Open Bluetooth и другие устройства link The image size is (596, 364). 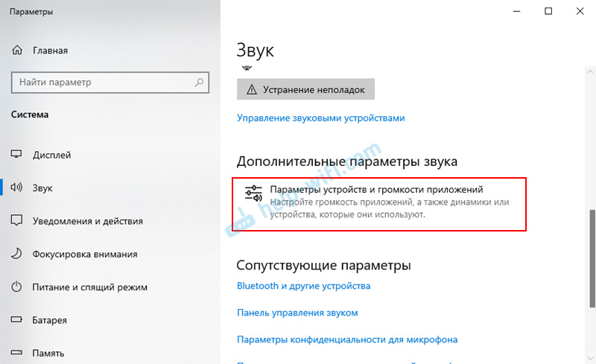pos(303,286)
